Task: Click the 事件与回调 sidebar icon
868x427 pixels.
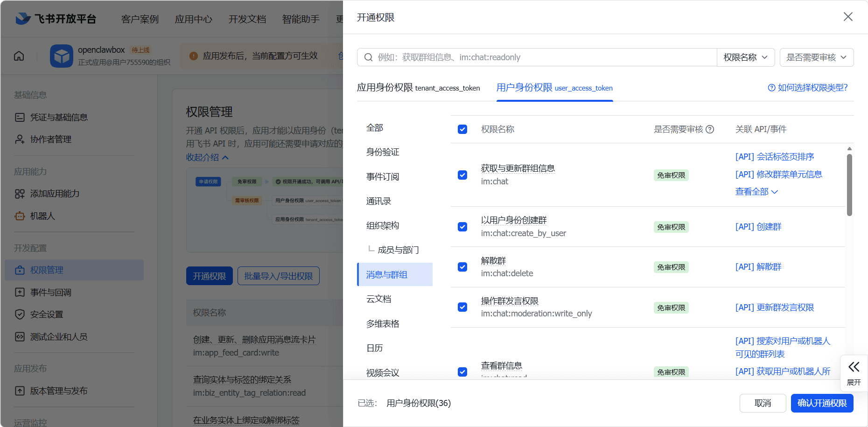Action: [x=20, y=293]
